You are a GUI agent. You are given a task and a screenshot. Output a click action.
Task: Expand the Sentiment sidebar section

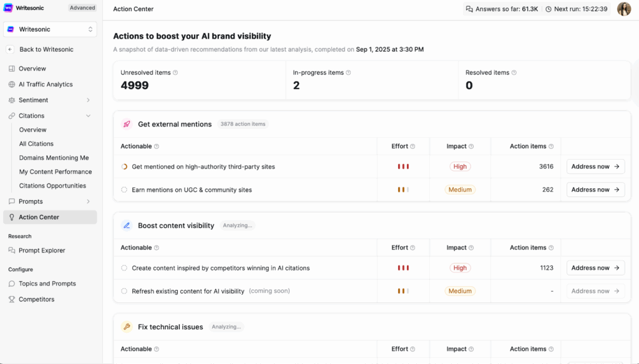pyautogui.click(x=88, y=100)
